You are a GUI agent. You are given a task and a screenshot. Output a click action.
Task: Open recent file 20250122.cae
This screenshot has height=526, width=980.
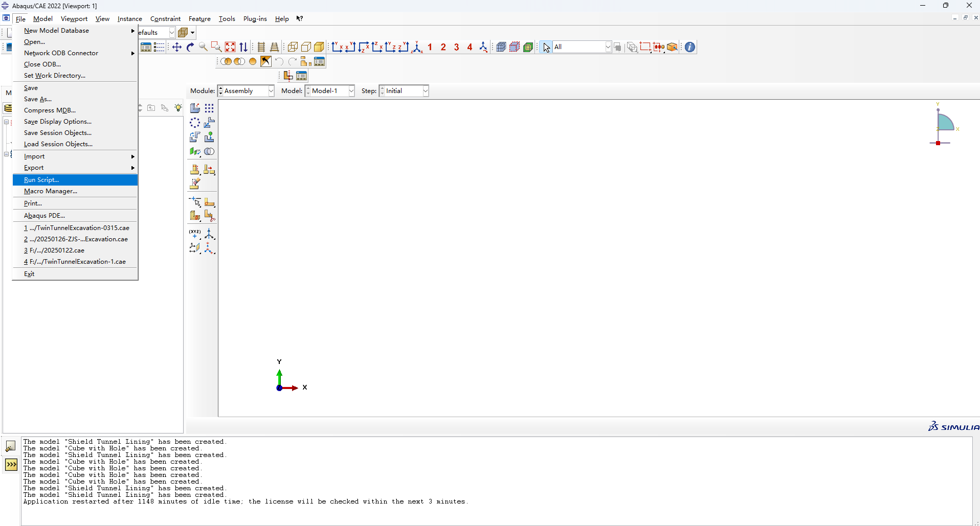pos(75,250)
